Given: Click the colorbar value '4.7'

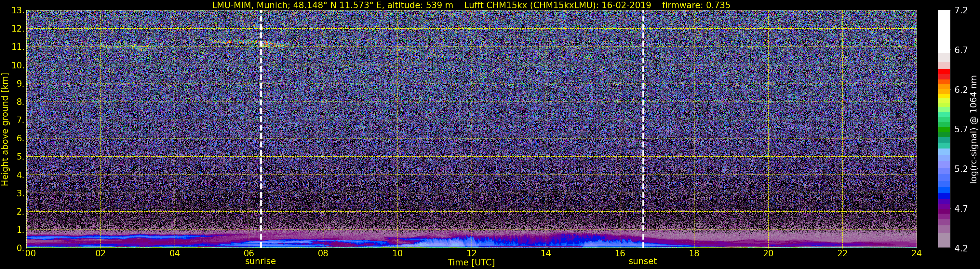Looking at the screenshot, I should [x=961, y=209].
